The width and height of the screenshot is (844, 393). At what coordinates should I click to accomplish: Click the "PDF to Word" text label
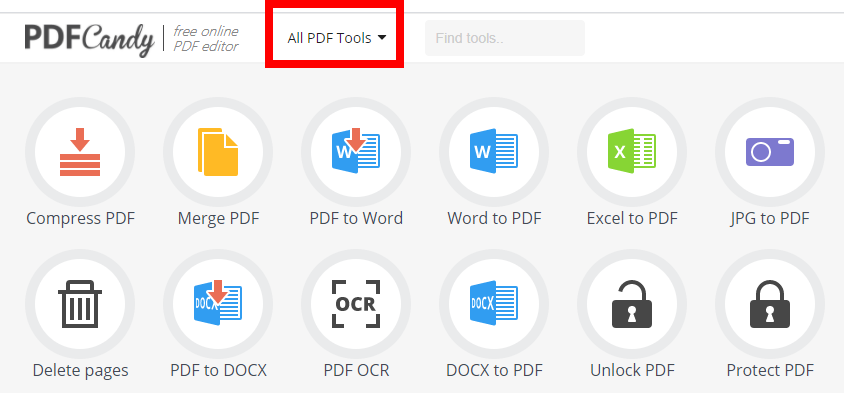tap(356, 219)
